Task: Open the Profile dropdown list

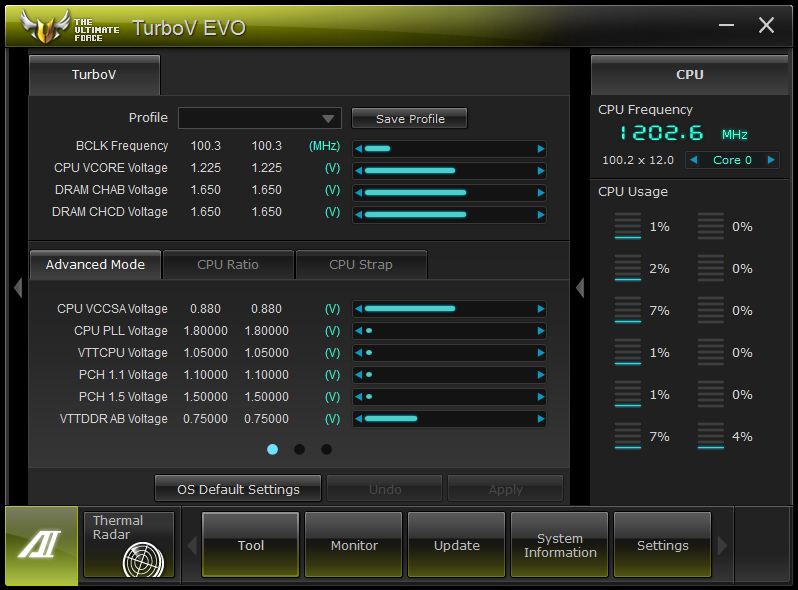Action: click(260, 118)
